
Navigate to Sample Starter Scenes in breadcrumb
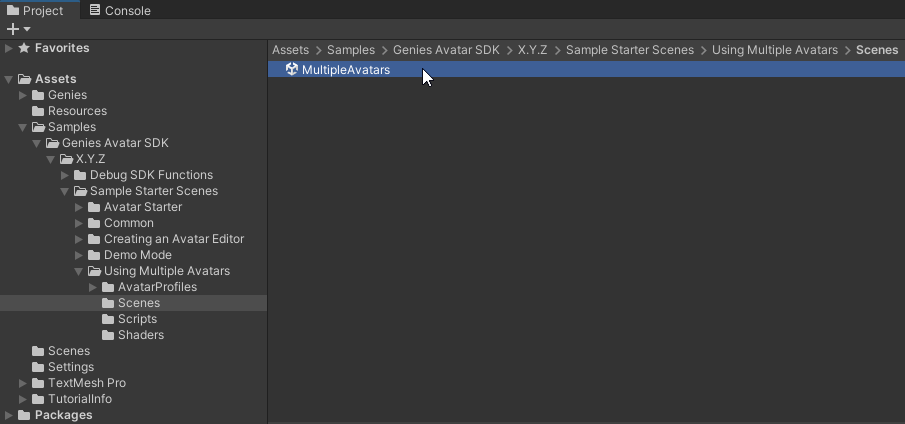tap(629, 50)
